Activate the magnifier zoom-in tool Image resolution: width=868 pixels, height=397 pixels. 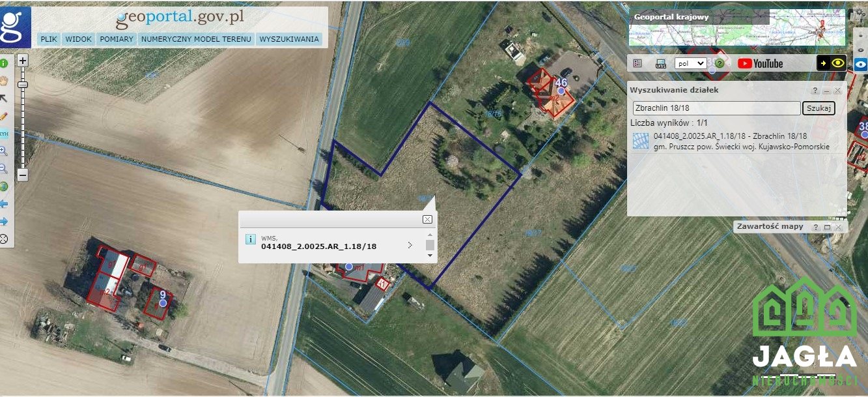(x=3, y=151)
